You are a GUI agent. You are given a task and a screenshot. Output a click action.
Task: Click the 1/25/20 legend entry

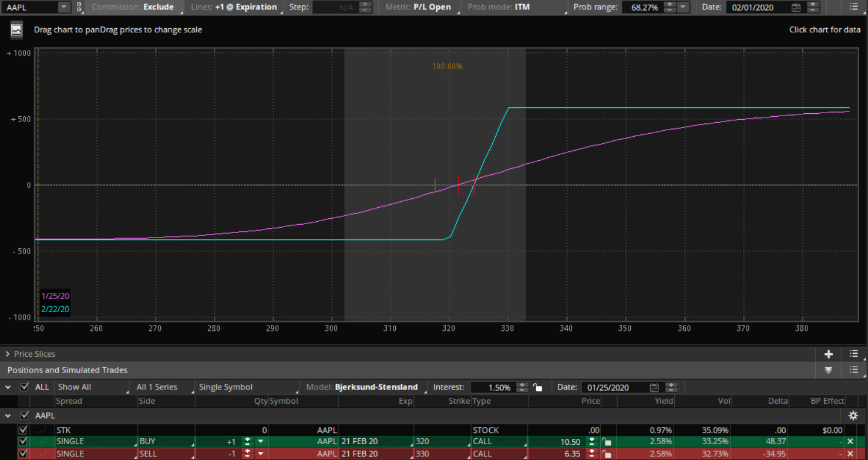click(55, 296)
